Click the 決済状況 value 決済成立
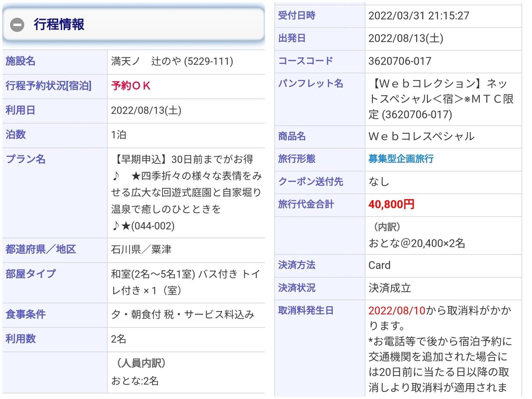Image resolution: width=532 pixels, height=399 pixels. [389, 288]
